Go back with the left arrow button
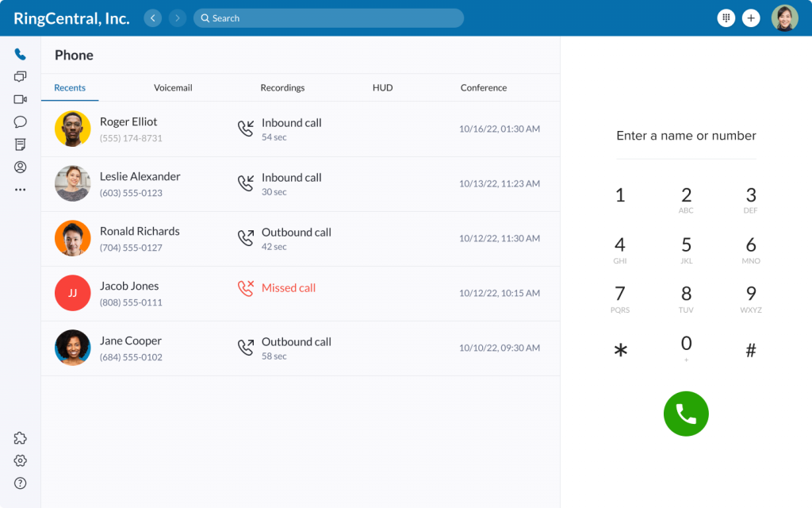Viewport: 812px width, 508px height. tap(152, 18)
